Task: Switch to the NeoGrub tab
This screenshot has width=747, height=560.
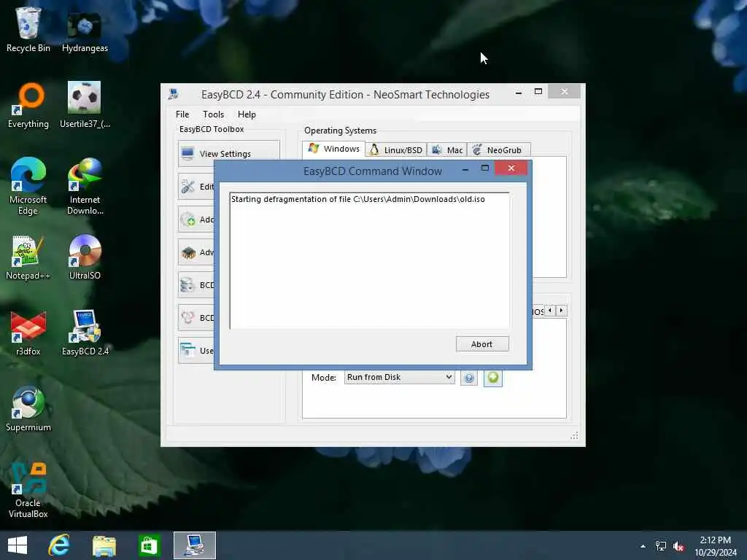Action: pyautogui.click(x=498, y=150)
